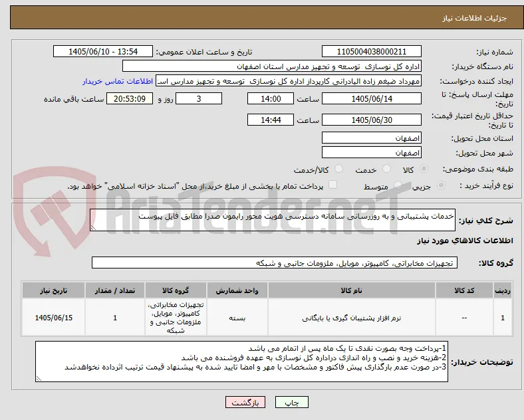
Task: Open the اطلاعات تماس خریدار link
Action: (118, 81)
